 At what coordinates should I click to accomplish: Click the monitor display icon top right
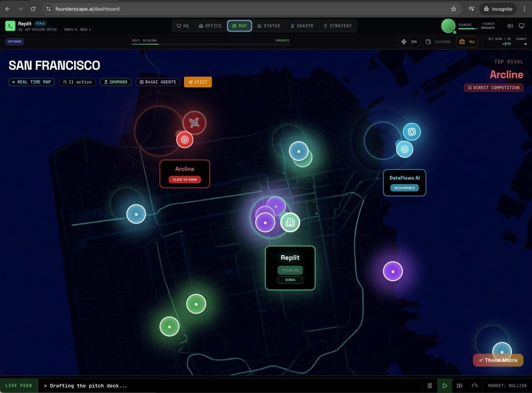click(522, 26)
